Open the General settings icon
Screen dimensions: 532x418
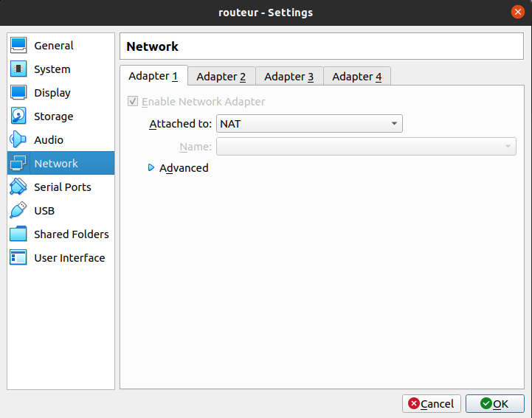[19, 46]
